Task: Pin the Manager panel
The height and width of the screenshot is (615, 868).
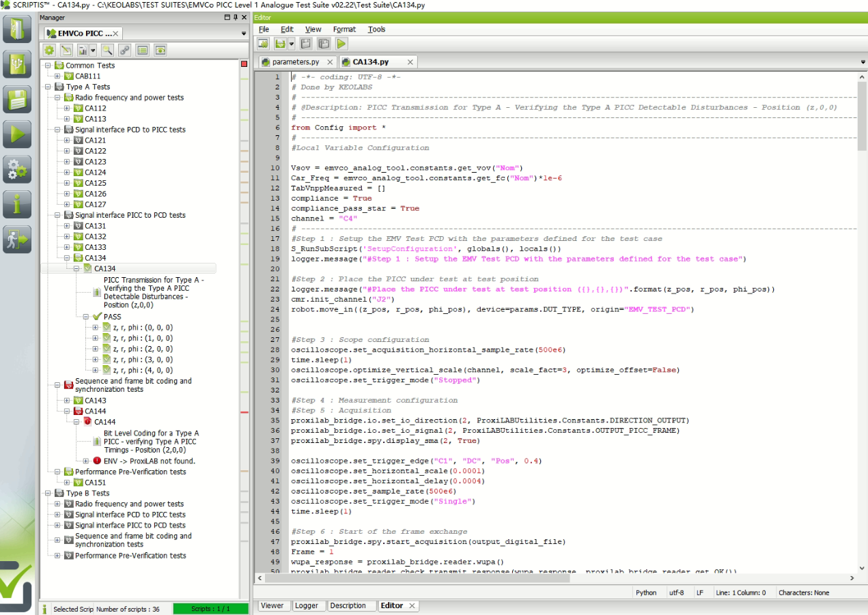Action: 236,18
